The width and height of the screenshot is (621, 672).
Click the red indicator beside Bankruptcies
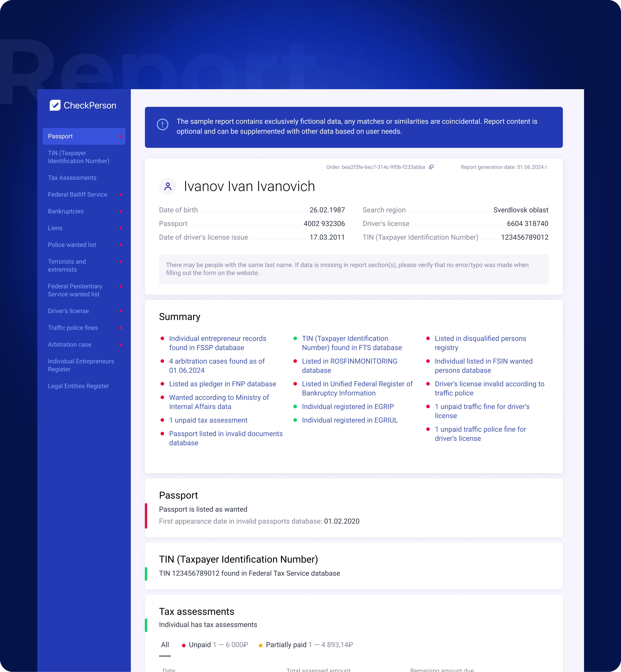tap(121, 211)
